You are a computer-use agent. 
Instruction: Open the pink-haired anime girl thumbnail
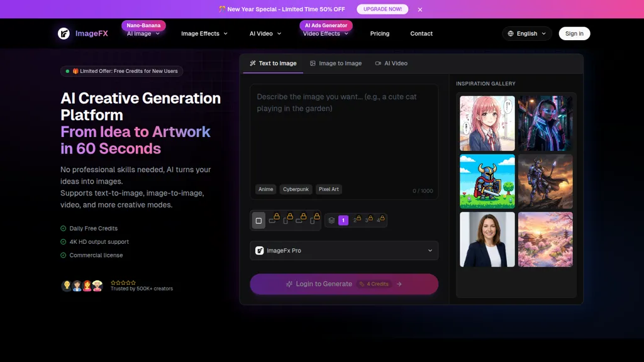click(x=487, y=124)
